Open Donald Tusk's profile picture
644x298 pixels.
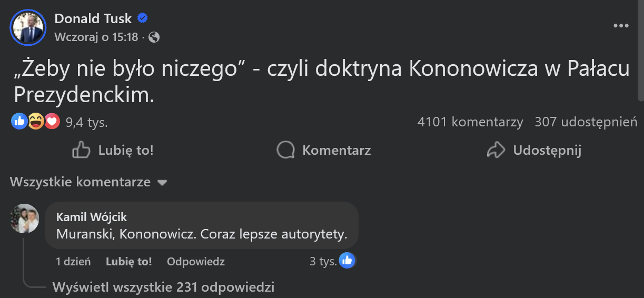click(28, 27)
